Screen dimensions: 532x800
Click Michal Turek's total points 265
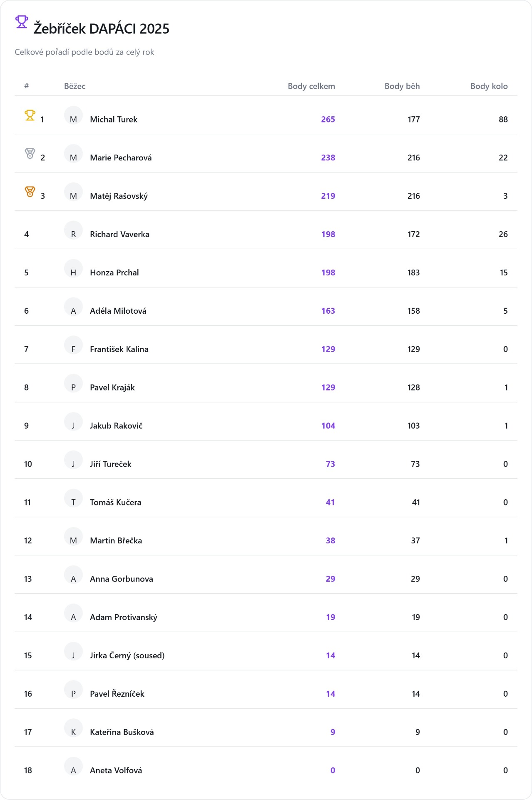point(328,120)
